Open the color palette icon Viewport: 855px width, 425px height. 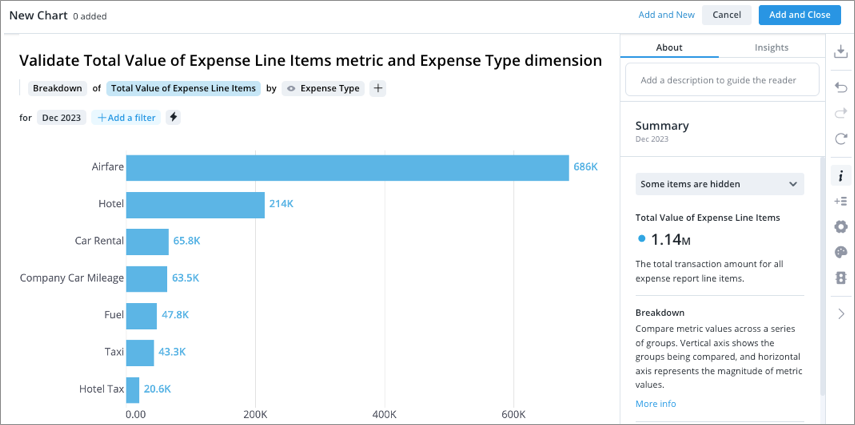pyautogui.click(x=840, y=252)
